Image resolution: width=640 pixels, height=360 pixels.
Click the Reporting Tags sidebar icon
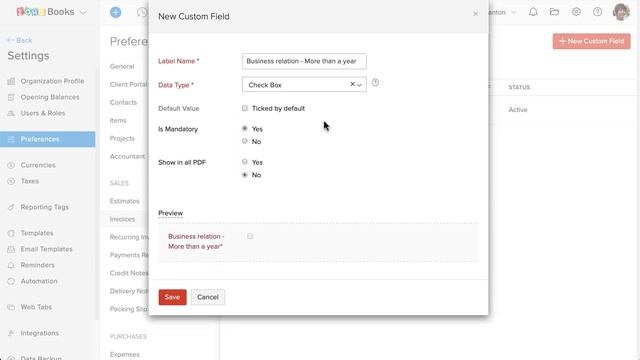tap(11, 207)
